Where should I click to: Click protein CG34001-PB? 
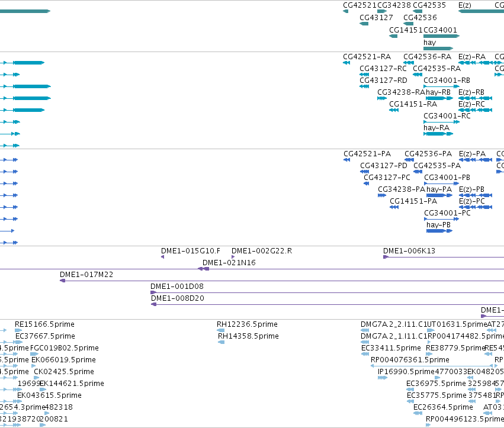[x=447, y=178]
